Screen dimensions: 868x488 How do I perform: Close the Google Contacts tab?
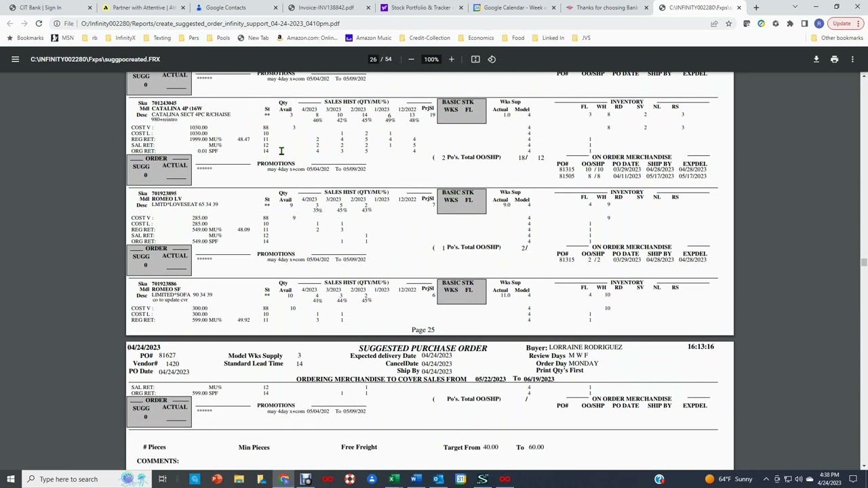tap(275, 7)
